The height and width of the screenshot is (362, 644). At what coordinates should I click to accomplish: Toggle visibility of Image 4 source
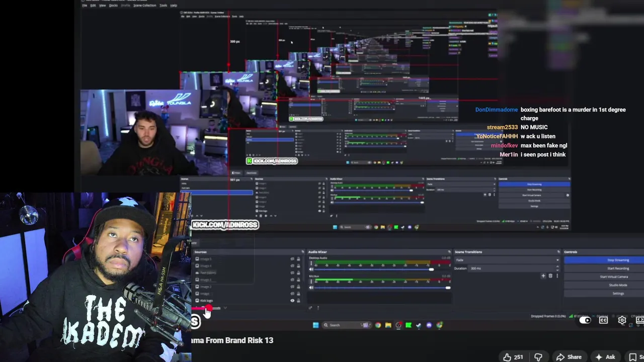292,266
